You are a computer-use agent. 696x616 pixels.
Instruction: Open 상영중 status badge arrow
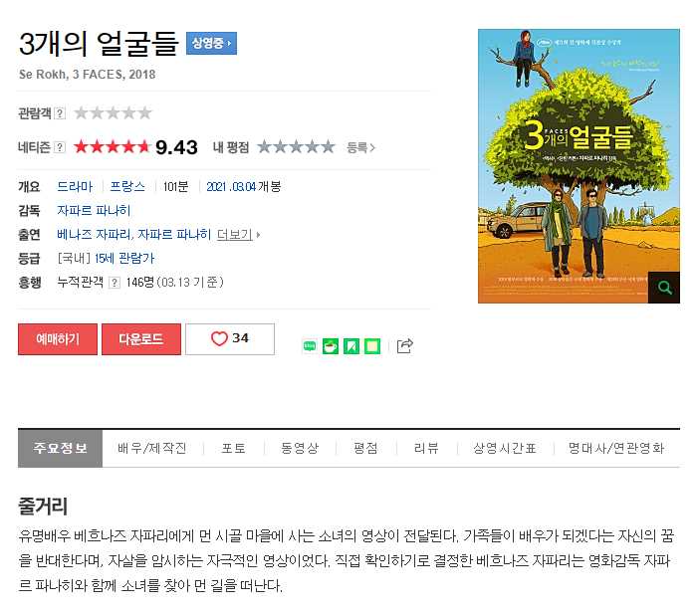(x=211, y=44)
